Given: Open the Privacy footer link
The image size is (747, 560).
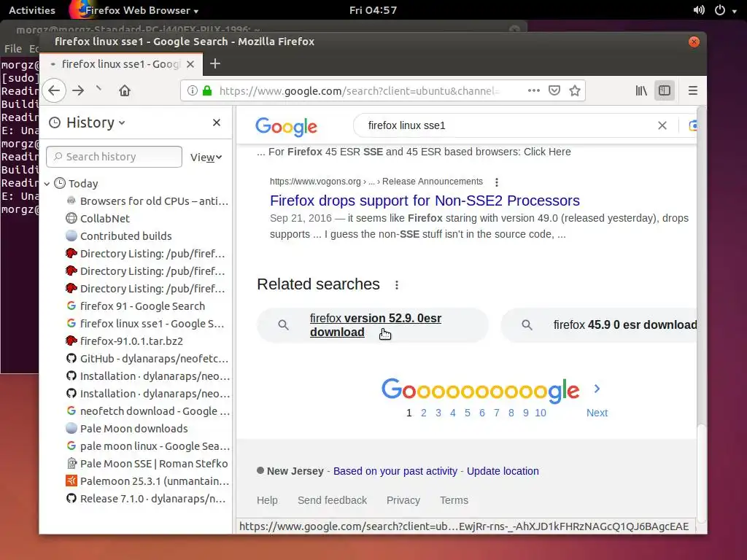Looking at the screenshot, I should tap(403, 500).
